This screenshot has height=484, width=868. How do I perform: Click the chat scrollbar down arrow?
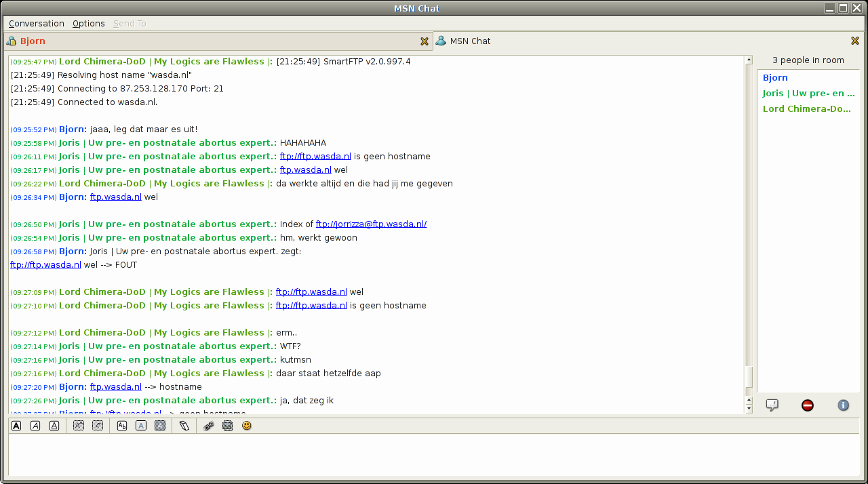pos(749,409)
